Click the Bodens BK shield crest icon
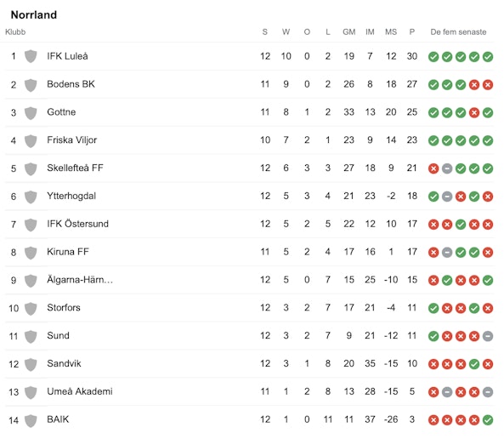This screenshot has height=439, width=504. (x=31, y=84)
